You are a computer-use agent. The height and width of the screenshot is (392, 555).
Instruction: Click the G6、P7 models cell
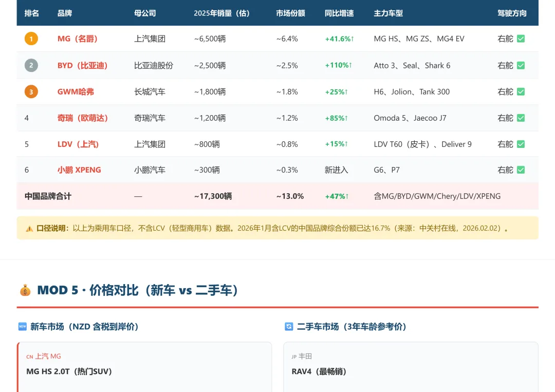click(386, 170)
